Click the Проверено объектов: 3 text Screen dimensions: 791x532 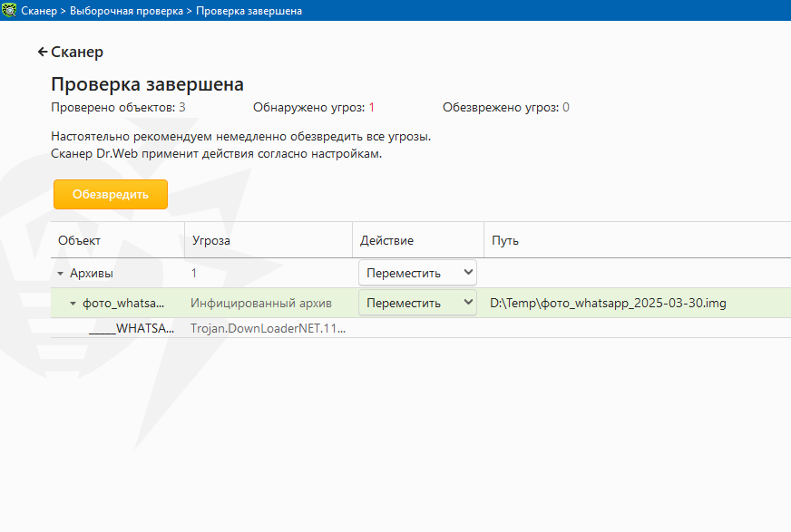click(118, 107)
